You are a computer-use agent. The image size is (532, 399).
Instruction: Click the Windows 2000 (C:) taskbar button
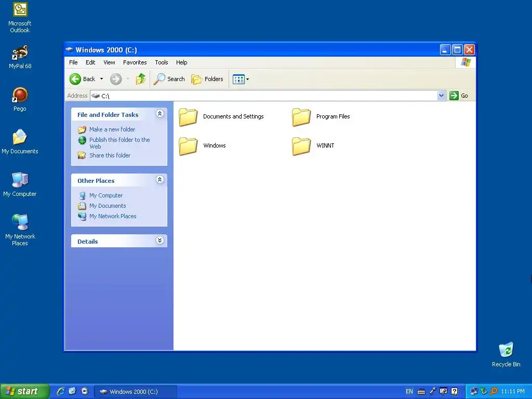click(136, 392)
